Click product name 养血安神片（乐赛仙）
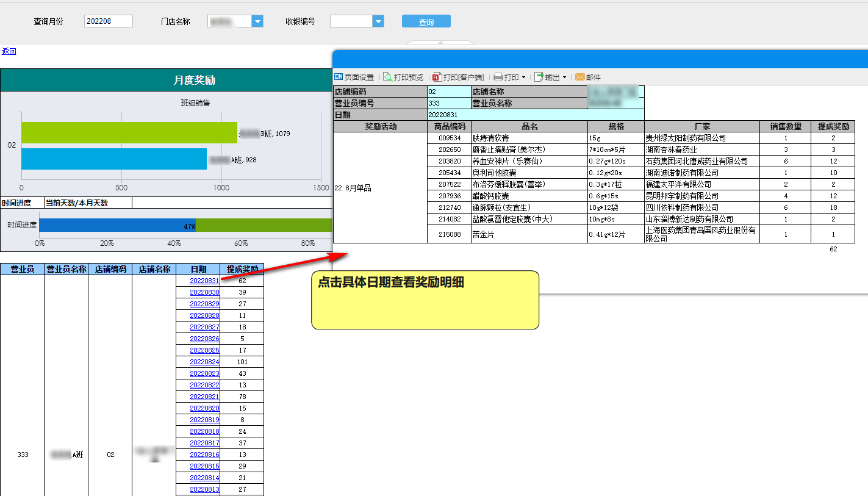Image resolution: width=868 pixels, height=496 pixels. [508, 161]
